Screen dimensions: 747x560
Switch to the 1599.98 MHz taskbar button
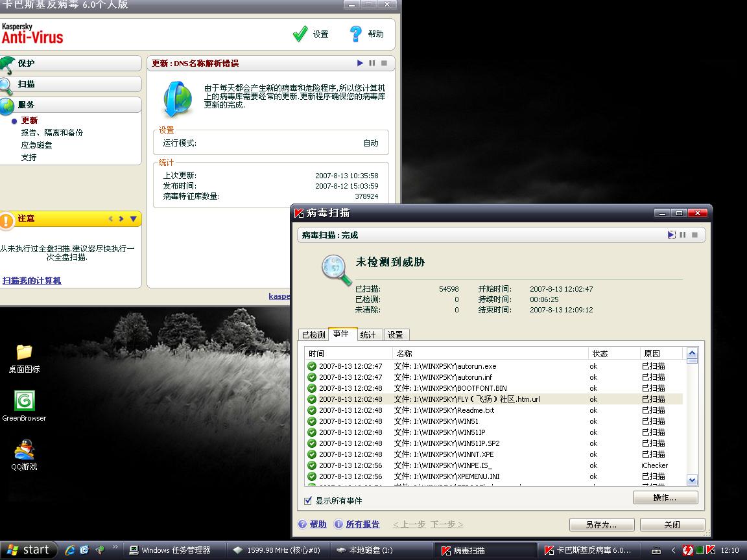[x=278, y=550]
